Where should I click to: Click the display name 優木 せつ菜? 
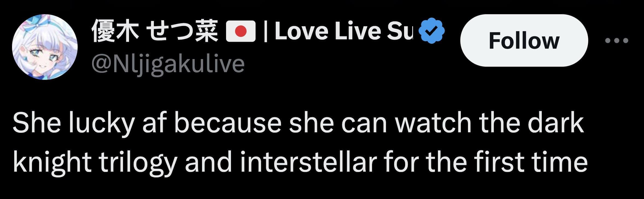point(155,32)
